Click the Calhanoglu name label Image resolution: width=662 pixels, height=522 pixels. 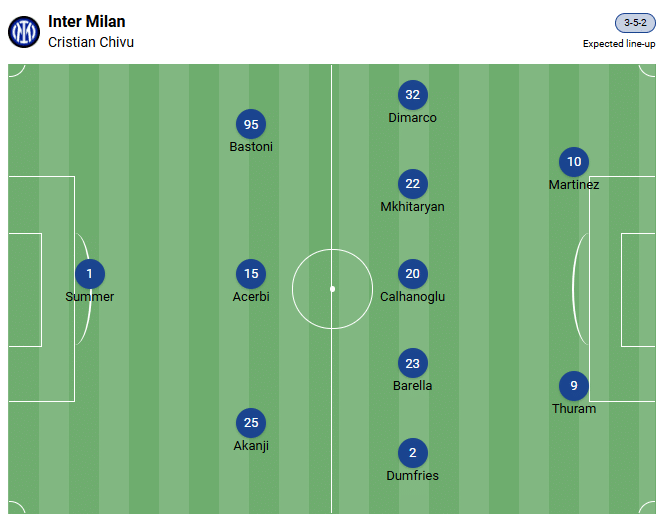click(x=412, y=297)
